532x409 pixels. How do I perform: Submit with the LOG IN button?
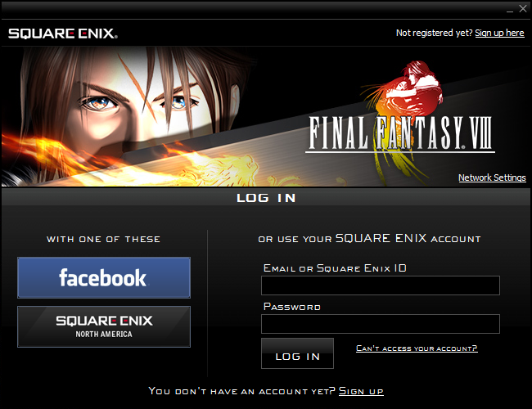[x=297, y=353]
